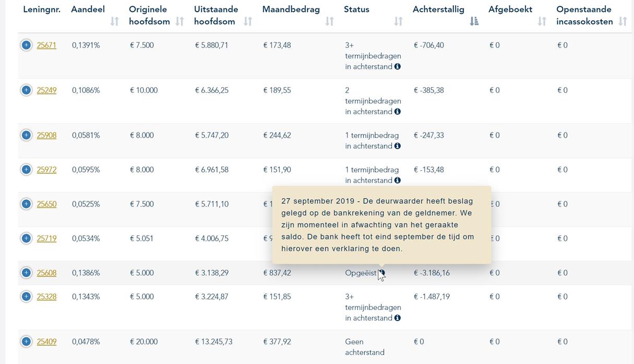Click info icon for loan 25249 status
The width and height of the screenshot is (634, 364).
pos(398,112)
